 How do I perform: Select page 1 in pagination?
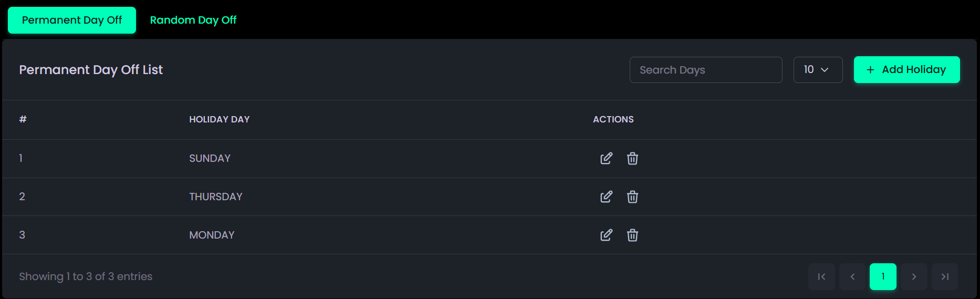click(883, 276)
